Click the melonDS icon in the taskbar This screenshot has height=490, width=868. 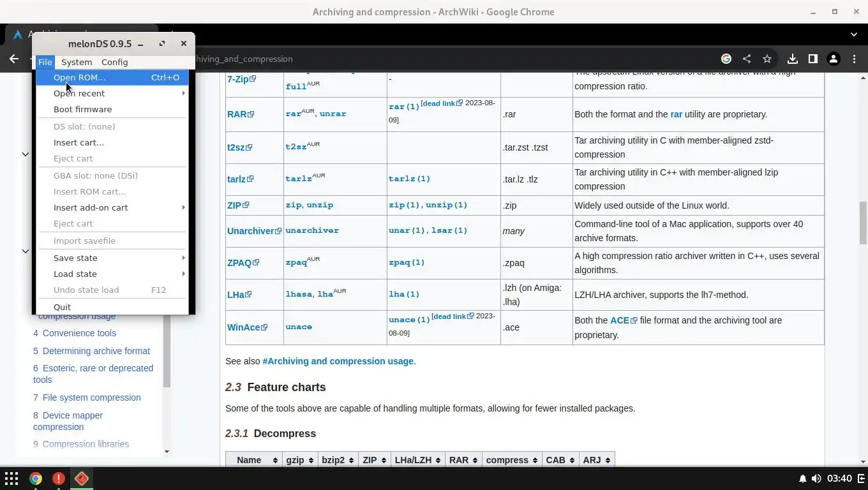coord(82,479)
